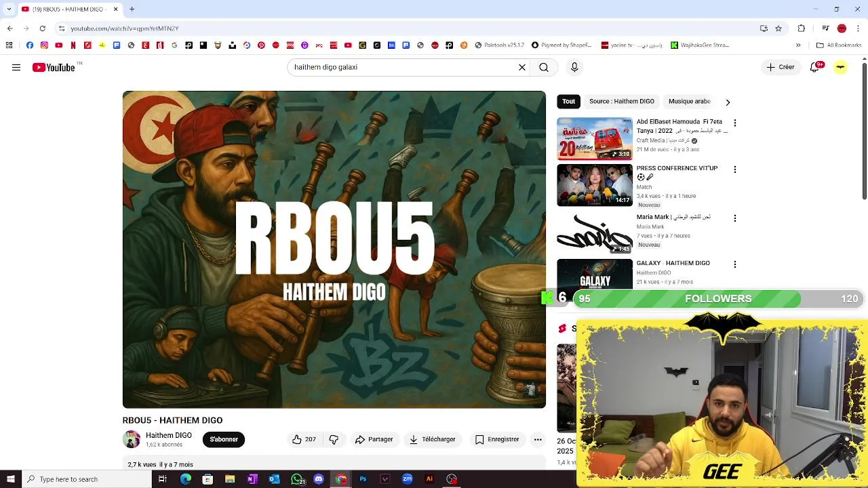Run search with magnifier button
The height and width of the screenshot is (488, 868).
(544, 67)
